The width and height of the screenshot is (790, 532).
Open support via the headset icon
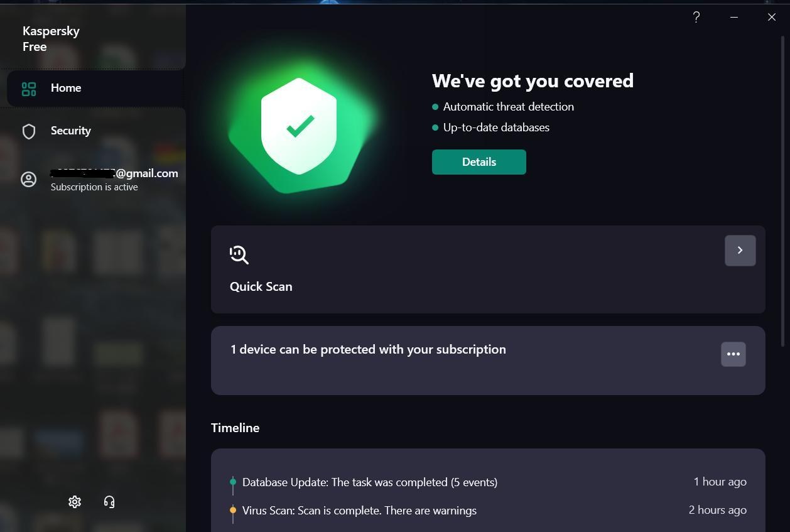tap(109, 502)
